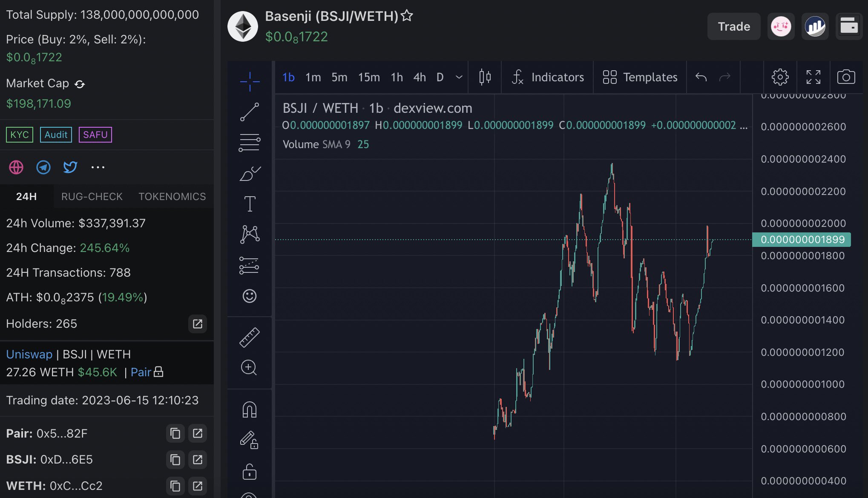Undo the last chart action

701,77
